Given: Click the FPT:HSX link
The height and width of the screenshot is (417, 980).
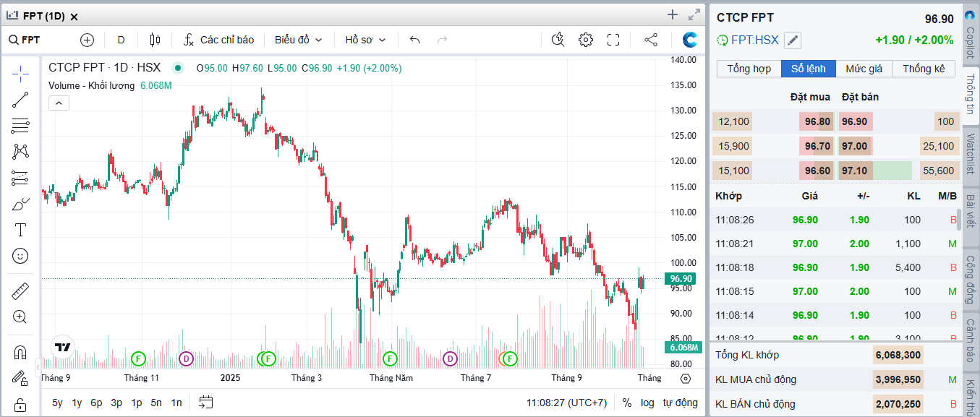Looking at the screenshot, I should pyautogui.click(x=754, y=40).
